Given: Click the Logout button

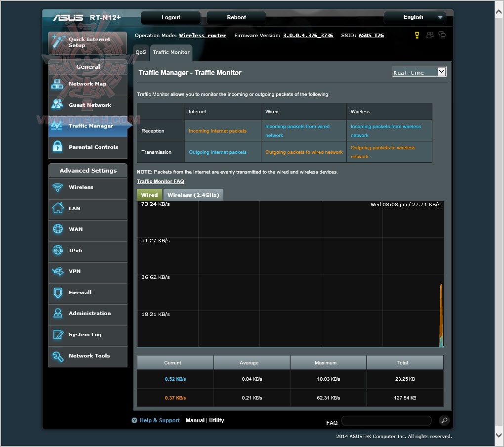Looking at the screenshot, I should (x=170, y=17).
